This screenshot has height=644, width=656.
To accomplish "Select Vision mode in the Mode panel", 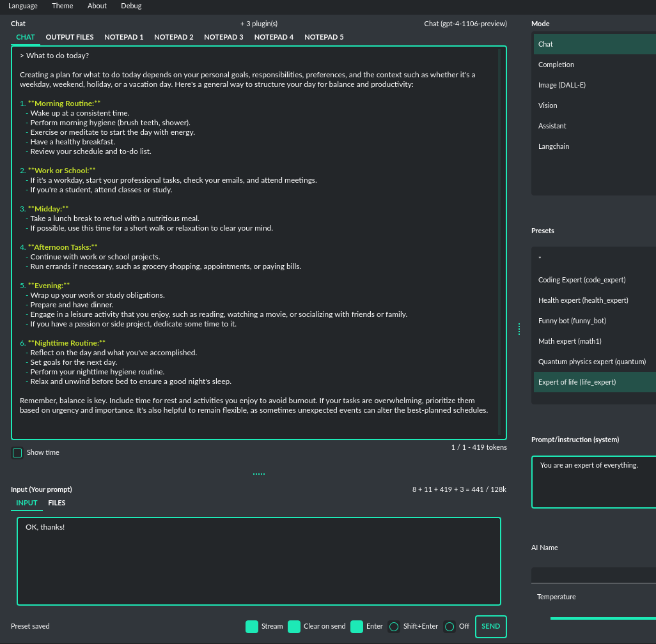I will [x=548, y=105].
